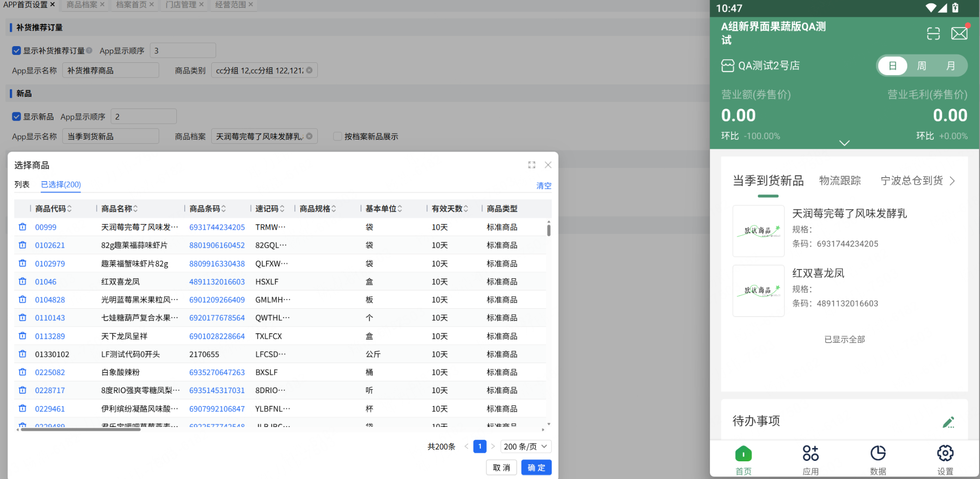This screenshot has width=980, height=479.
Task: Tap the store icon beside QA测试2号店
Action: tap(728, 66)
